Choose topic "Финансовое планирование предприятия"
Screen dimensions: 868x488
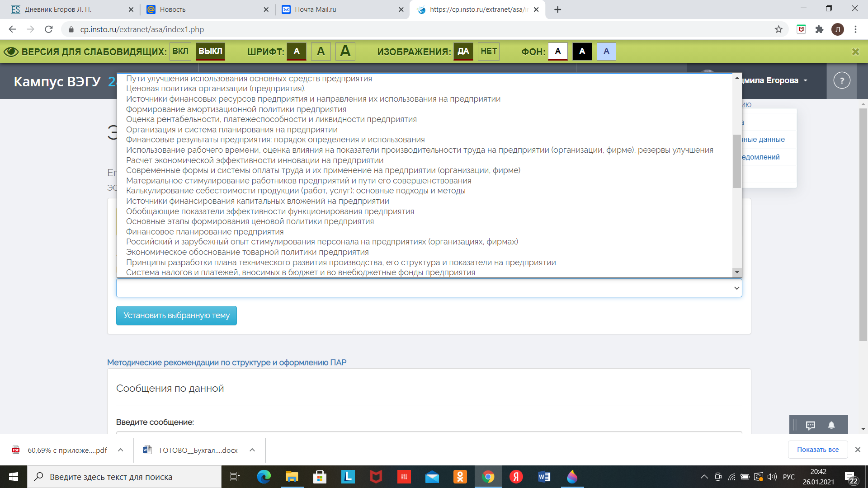205,232
